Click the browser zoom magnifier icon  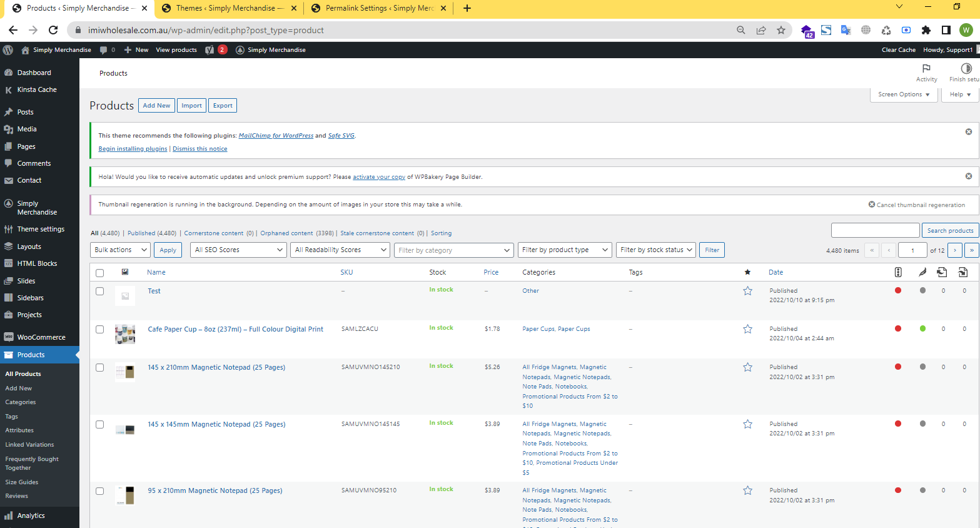pyautogui.click(x=741, y=30)
